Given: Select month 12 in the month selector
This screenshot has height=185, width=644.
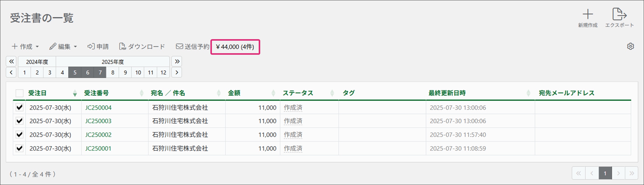Looking at the screenshot, I should click(x=163, y=73).
